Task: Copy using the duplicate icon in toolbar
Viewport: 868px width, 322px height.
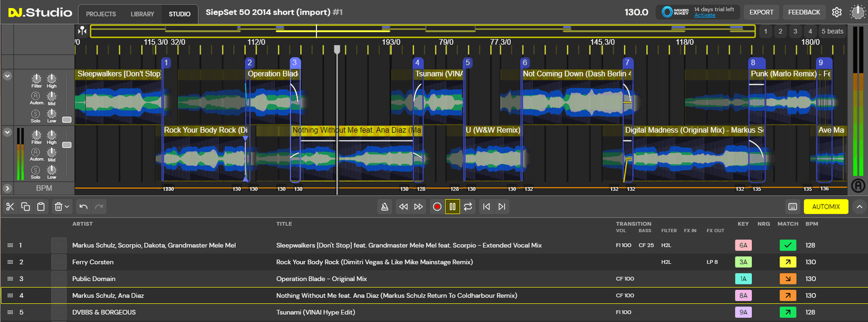Action: click(x=25, y=206)
